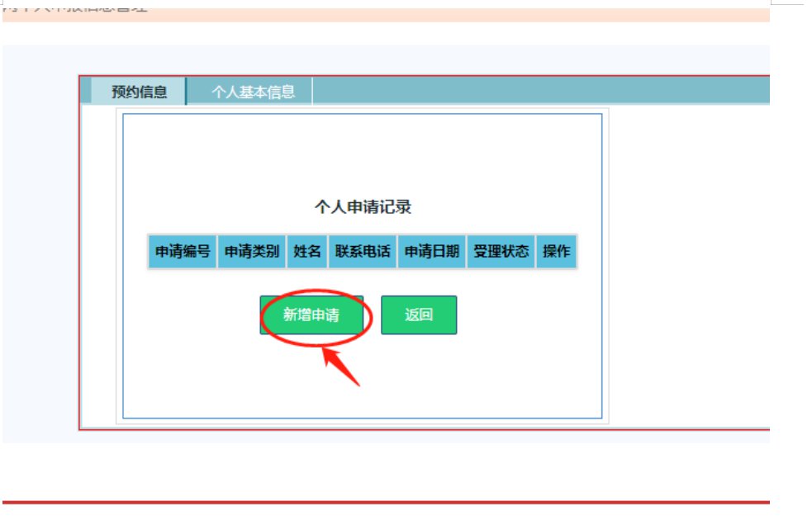
Task: Select the 申请类别 column header
Action: click(x=252, y=252)
